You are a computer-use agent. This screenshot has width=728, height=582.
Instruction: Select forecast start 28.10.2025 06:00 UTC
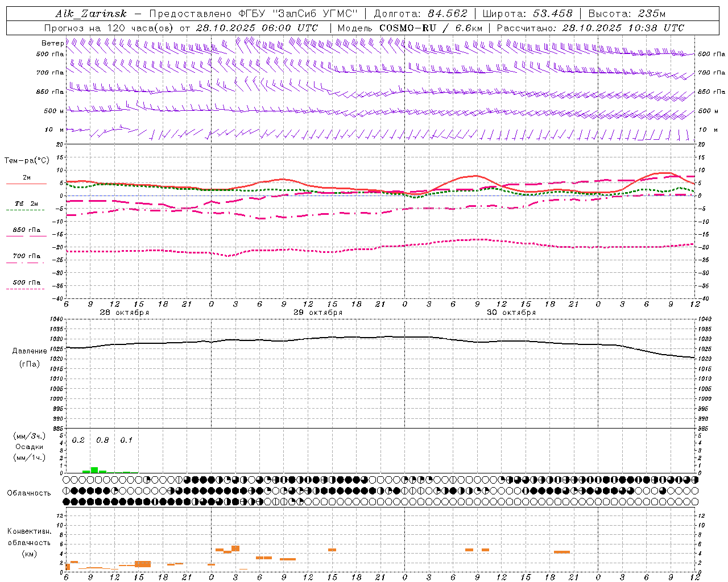click(257, 28)
